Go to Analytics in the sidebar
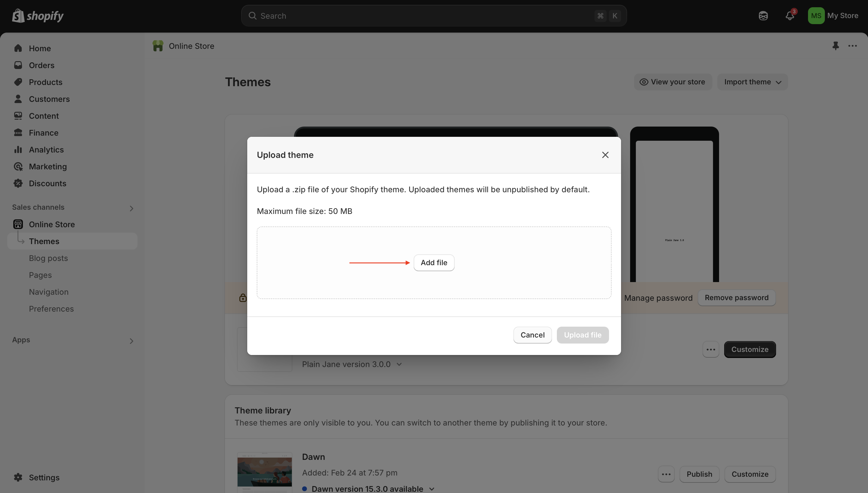The width and height of the screenshot is (868, 493). [46, 150]
